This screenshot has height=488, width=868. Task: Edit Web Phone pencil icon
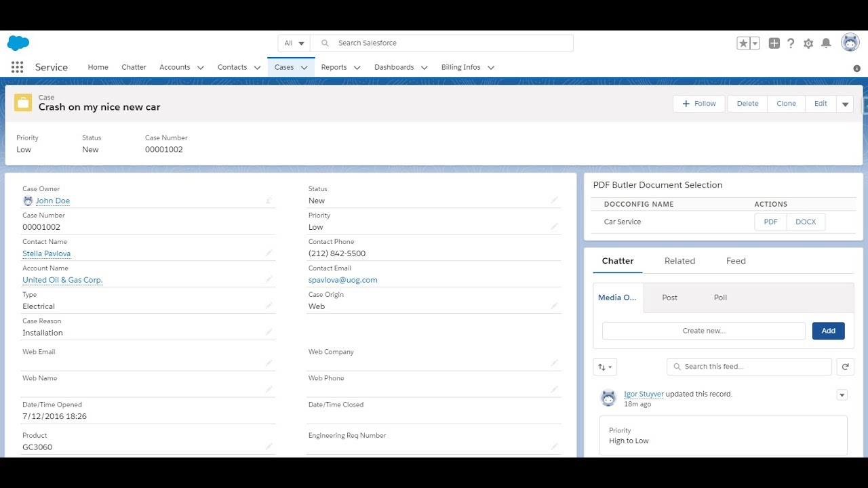[x=555, y=389]
